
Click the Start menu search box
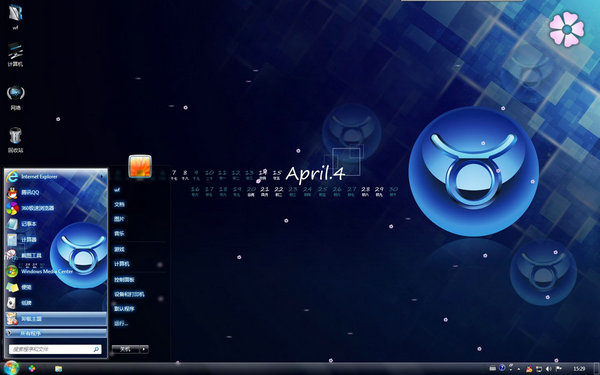point(55,349)
